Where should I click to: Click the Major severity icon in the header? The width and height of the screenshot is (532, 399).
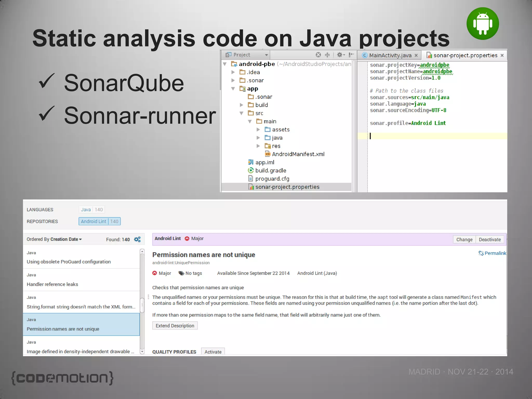(187, 238)
